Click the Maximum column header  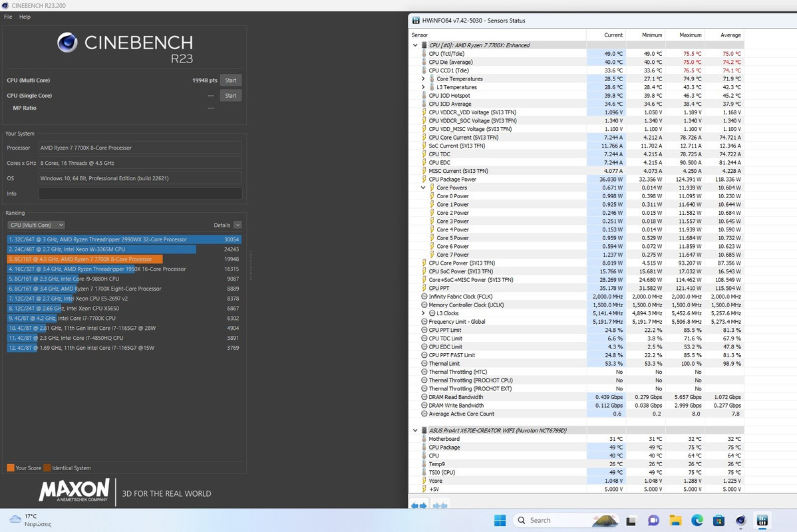[685, 35]
